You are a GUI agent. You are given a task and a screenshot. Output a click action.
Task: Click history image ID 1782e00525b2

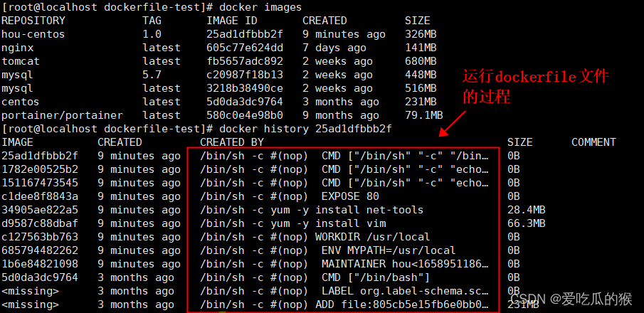tap(39, 169)
